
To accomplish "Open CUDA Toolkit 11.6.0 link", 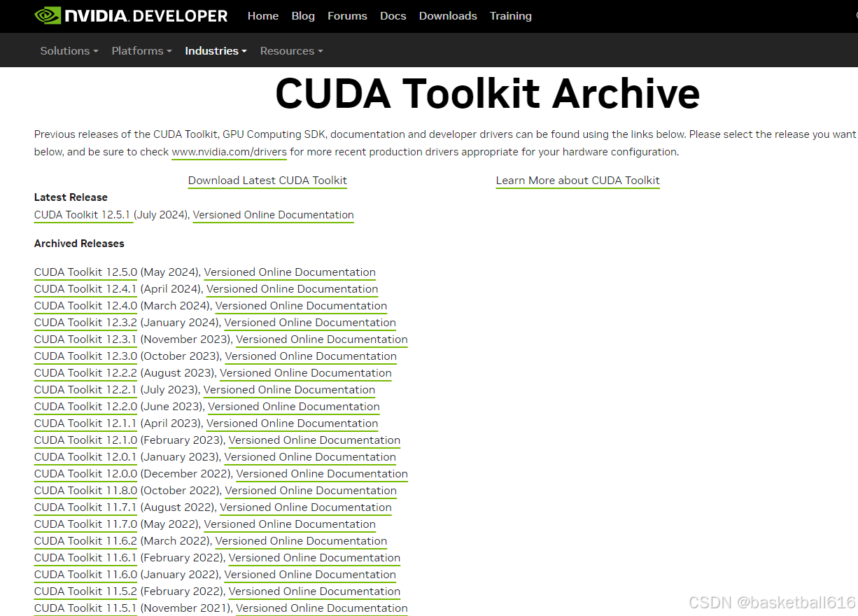I will [85, 575].
